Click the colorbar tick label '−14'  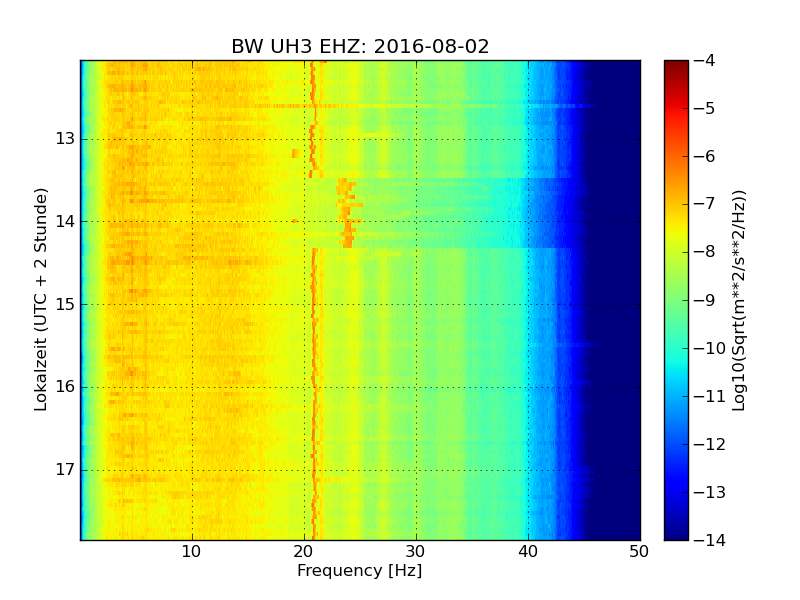point(709,540)
